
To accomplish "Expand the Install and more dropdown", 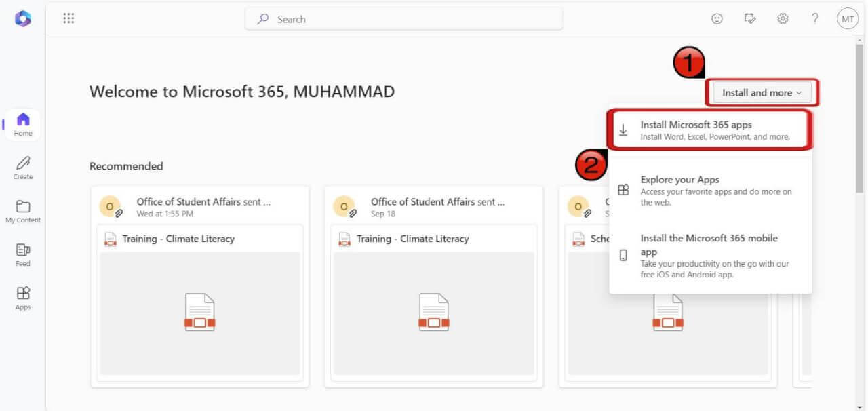I will coord(762,92).
